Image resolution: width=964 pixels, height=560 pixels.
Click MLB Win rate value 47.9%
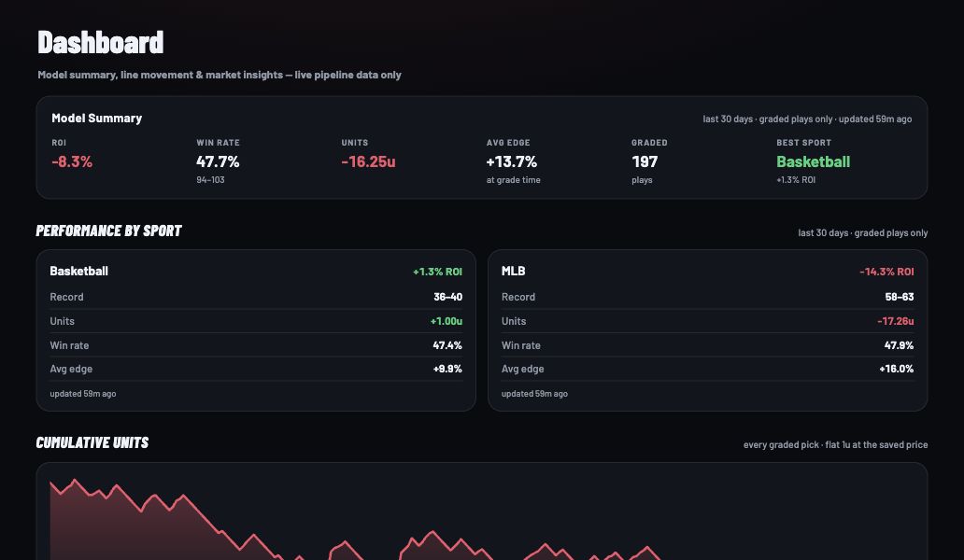tap(899, 345)
